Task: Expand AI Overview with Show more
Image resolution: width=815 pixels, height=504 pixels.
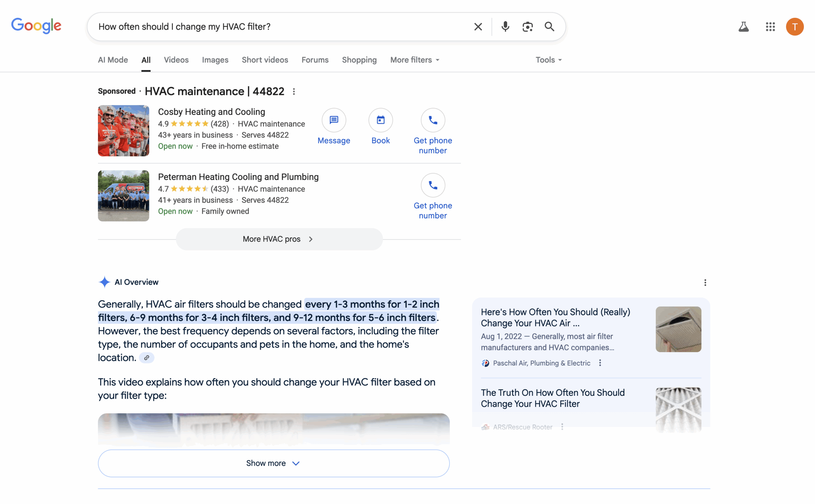Action: 273,463
